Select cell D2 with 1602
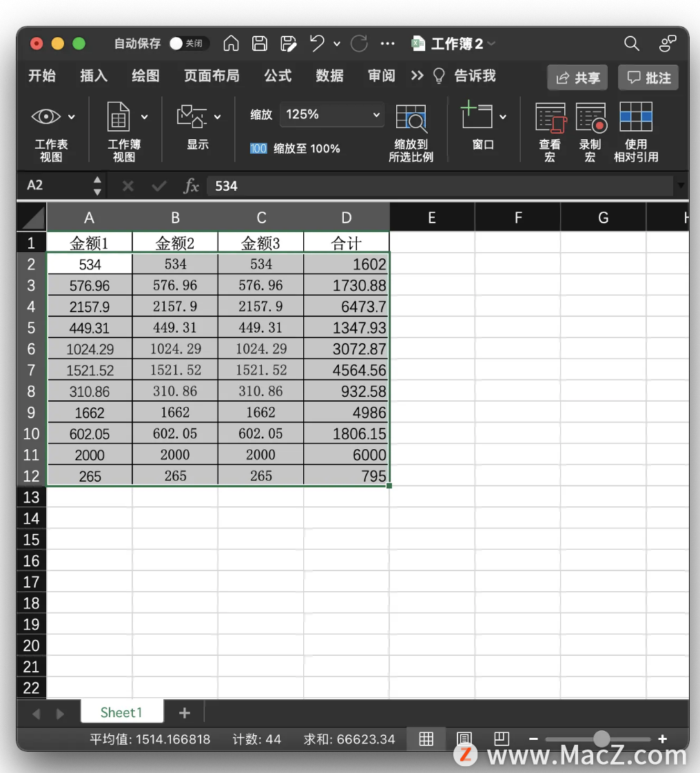The height and width of the screenshot is (773, 700). [346, 265]
